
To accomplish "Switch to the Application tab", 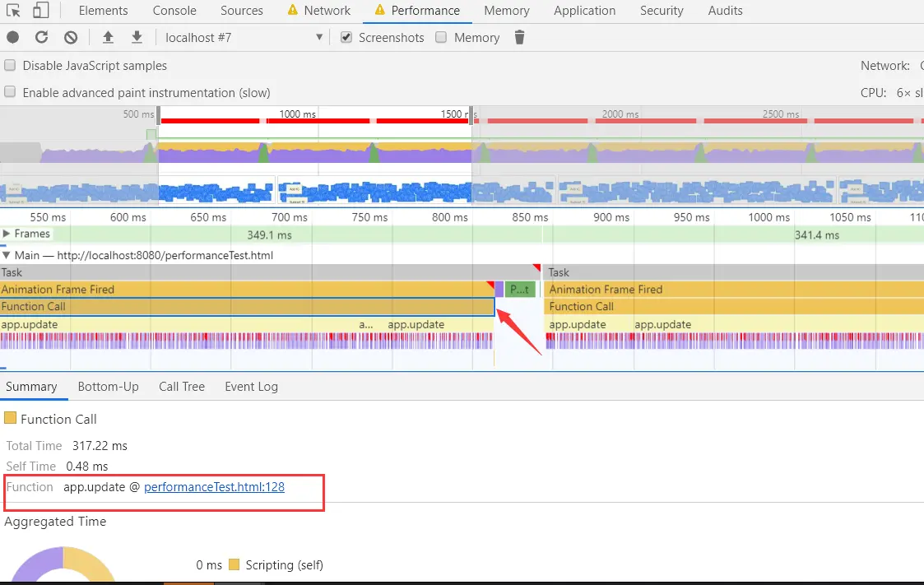I will click(x=584, y=11).
